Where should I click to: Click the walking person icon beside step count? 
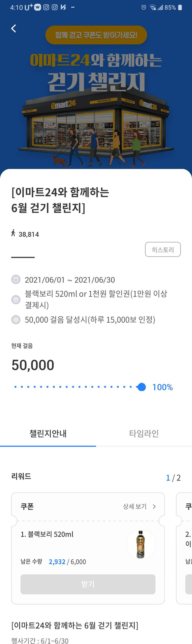click(x=13, y=234)
